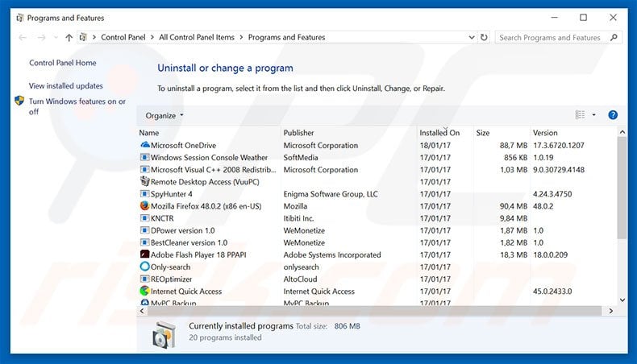Expand the chevron after Control Panel breadcrumb
This screenshot has width=637, height=364.
(152, 37)
